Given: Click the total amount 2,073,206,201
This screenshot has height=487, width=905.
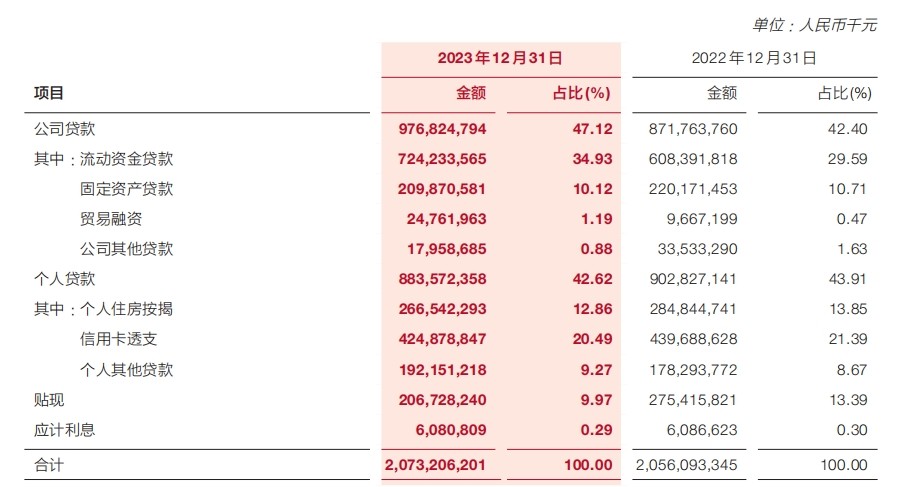Looking at the screenshot, I should (435, 464).
